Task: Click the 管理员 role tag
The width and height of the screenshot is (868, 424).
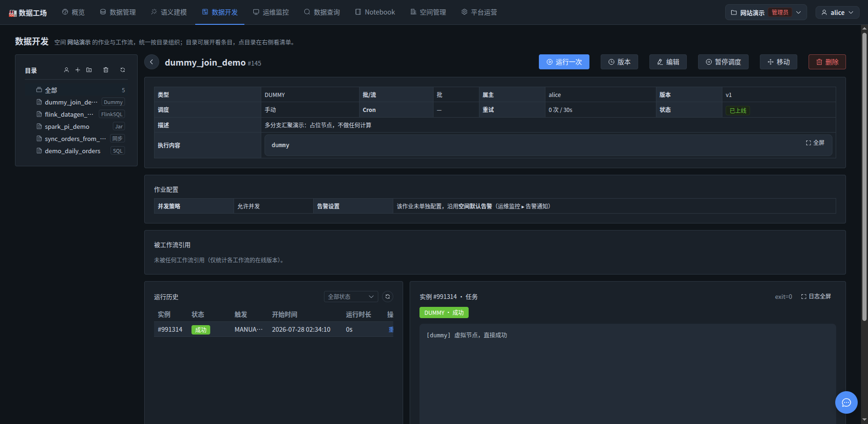Action: click(780, 13)
